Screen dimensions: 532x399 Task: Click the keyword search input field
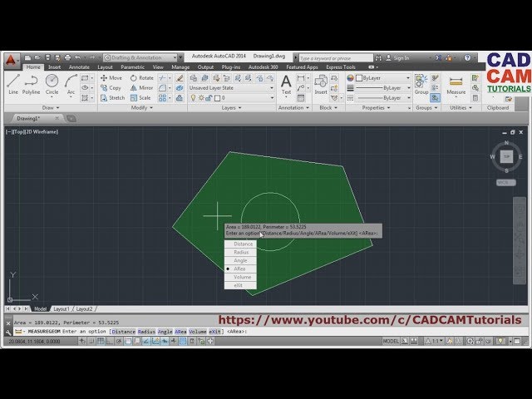[336, 58]
